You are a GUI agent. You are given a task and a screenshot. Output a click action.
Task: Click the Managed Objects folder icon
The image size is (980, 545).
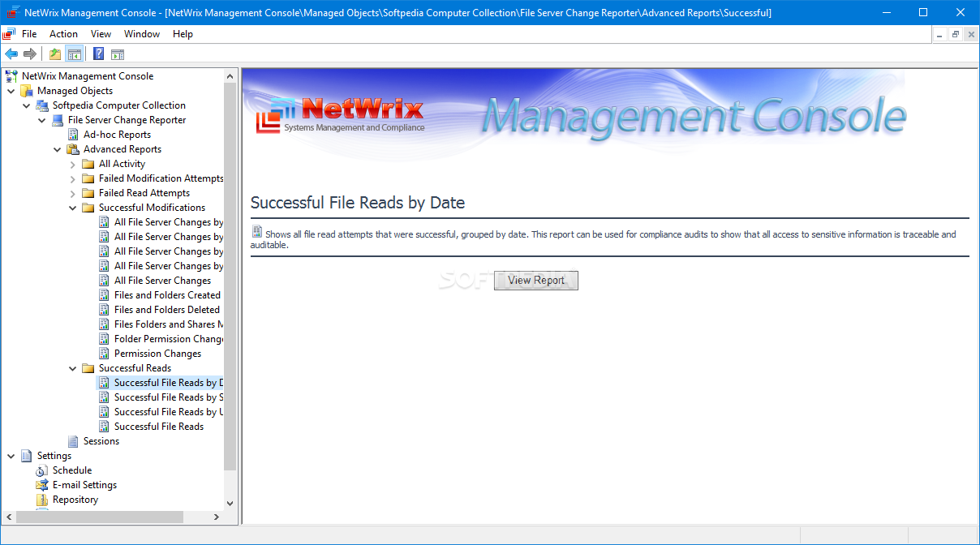pyautogui.click(x=27, y=91)
